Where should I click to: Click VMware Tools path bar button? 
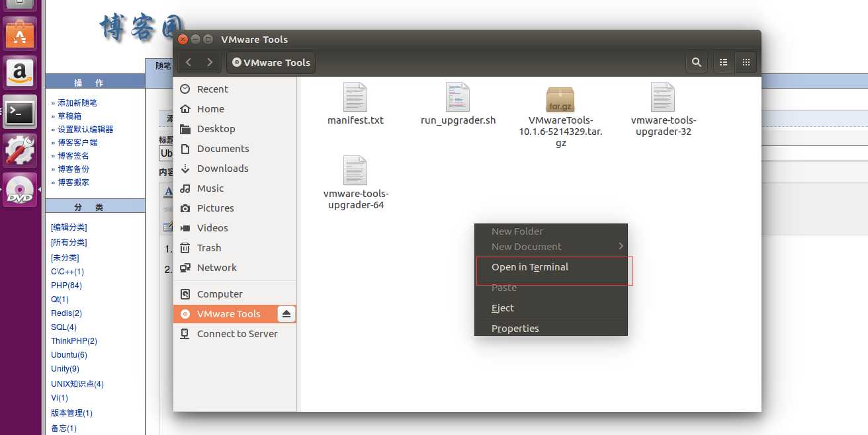271,62
